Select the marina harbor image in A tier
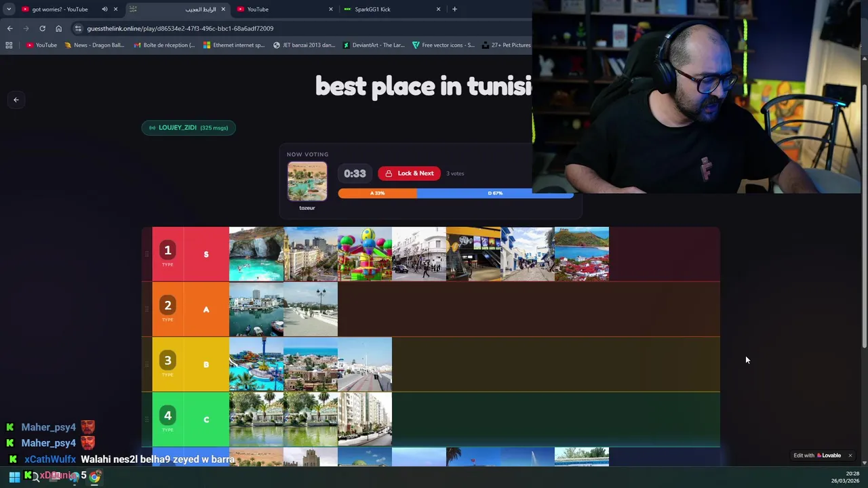 coord(256,309)
